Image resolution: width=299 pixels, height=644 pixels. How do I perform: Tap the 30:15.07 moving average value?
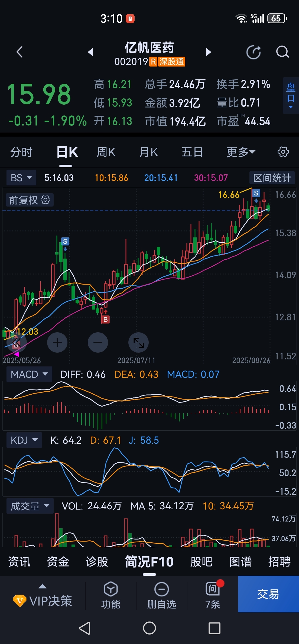[x=211, y=178]
